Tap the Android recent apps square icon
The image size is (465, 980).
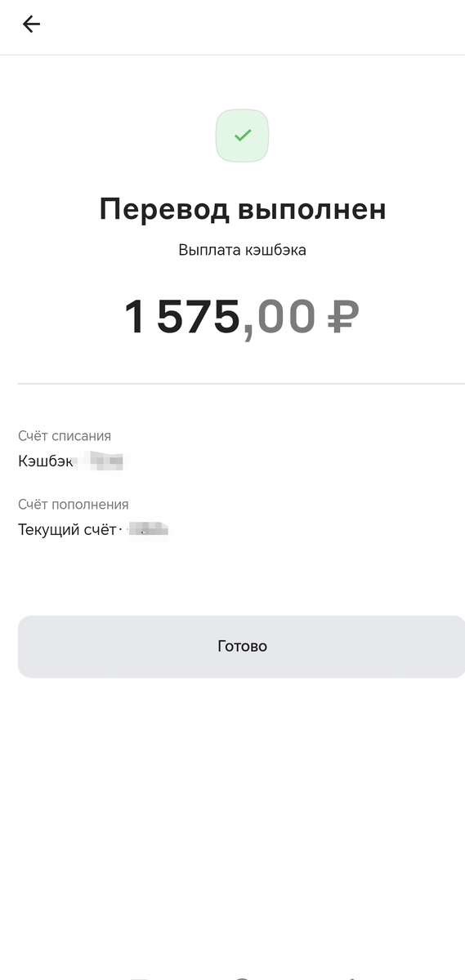click(x=137, y=978)
